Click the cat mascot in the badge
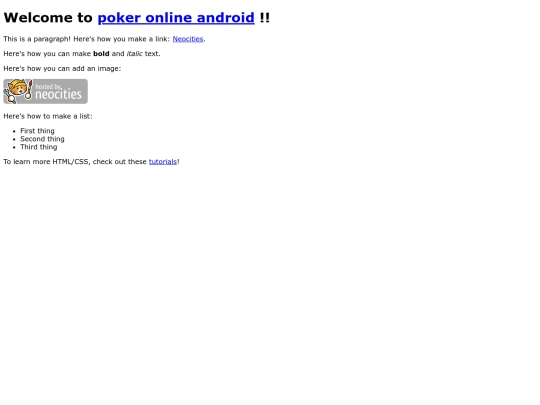 (18, 91)
